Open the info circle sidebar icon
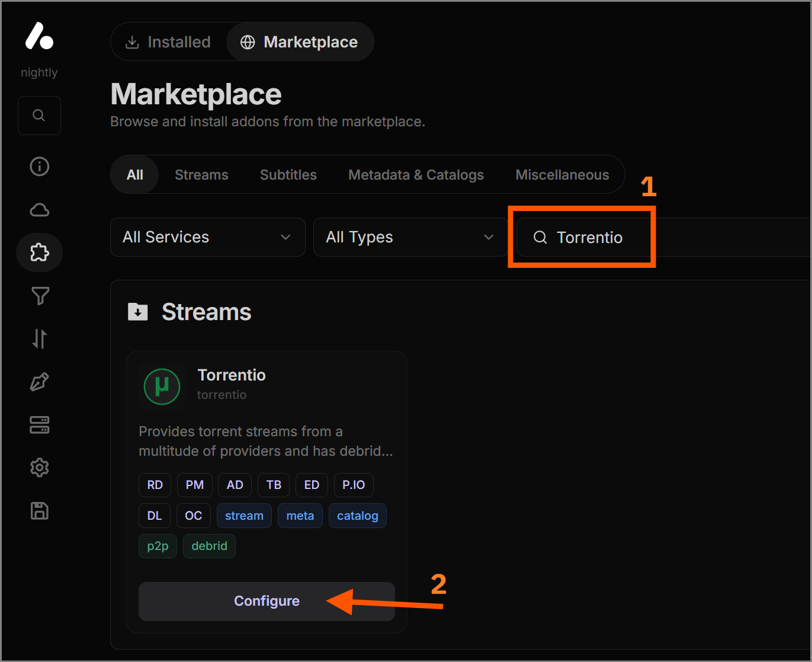Image resolution: width=812 pixels, height=662 pixels. point(40,167)
